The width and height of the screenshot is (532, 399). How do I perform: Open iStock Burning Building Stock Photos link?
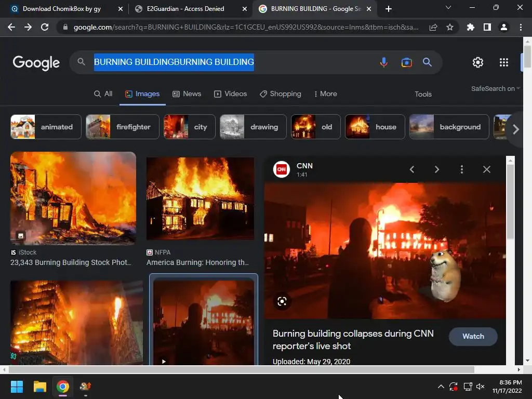pyautogui.click(x=71, y=262)
